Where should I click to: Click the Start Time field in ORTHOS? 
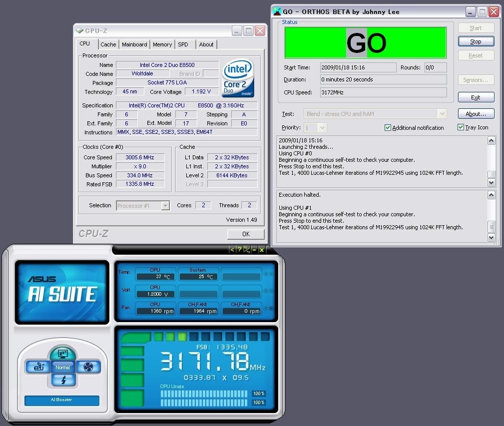pos(358,67)
